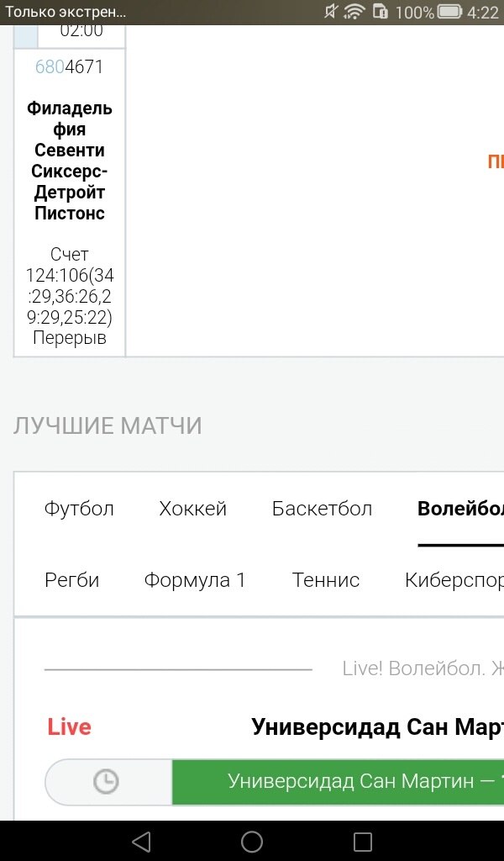This screenshot has width=504, height=861.
Task: Tap the muted sound status icon
Action: [330, 12]
